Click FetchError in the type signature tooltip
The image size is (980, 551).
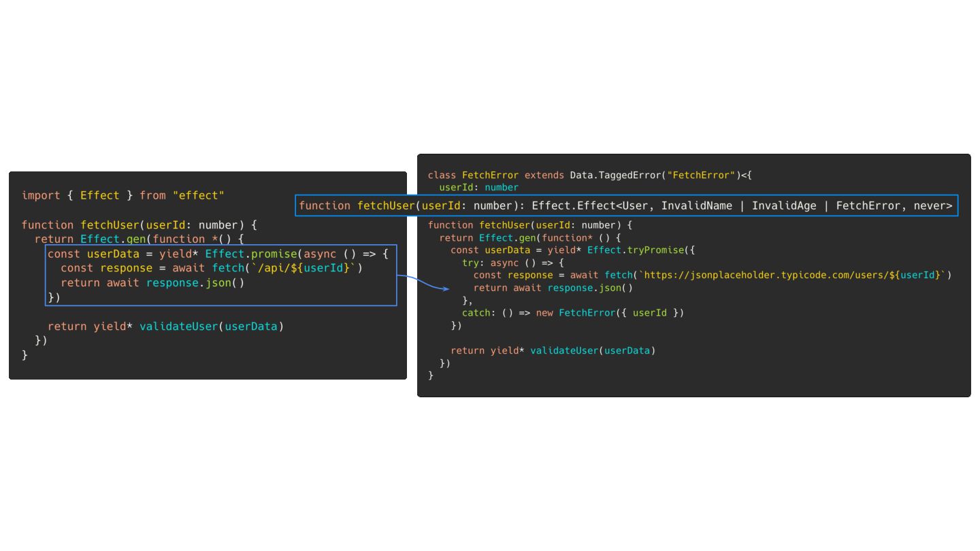pos(868,205)
